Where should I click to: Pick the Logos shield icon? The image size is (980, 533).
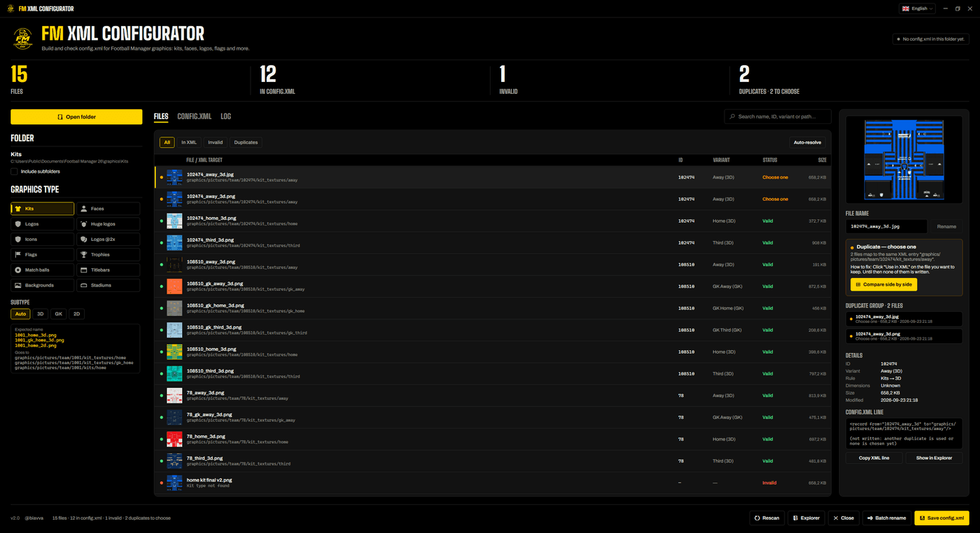tap(17, 224)
